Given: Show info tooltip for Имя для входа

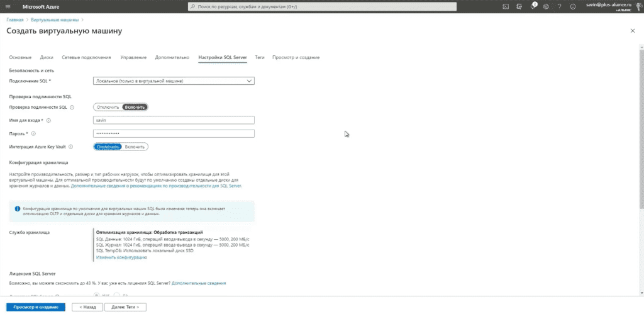Looking at the screenshot, I should [48, 120].
